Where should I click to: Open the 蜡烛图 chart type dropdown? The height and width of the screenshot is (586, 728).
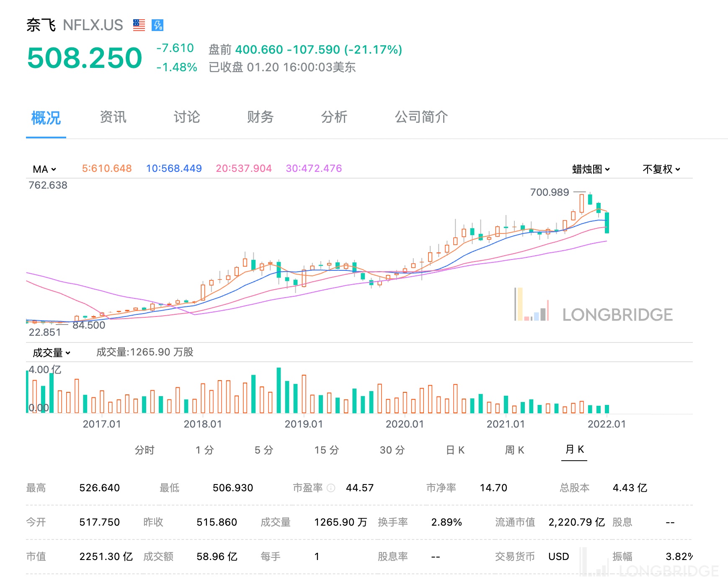(x=591, y=169)
